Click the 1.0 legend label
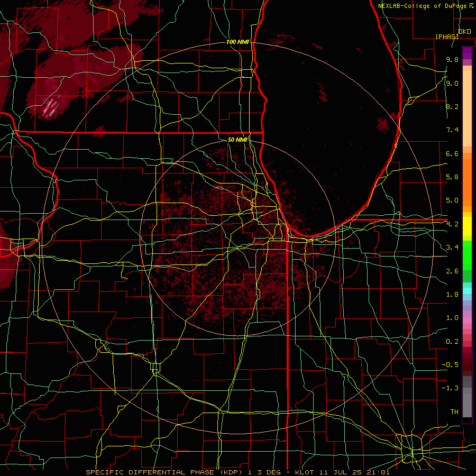Screen dimensions: 476x476 (452, 318)
